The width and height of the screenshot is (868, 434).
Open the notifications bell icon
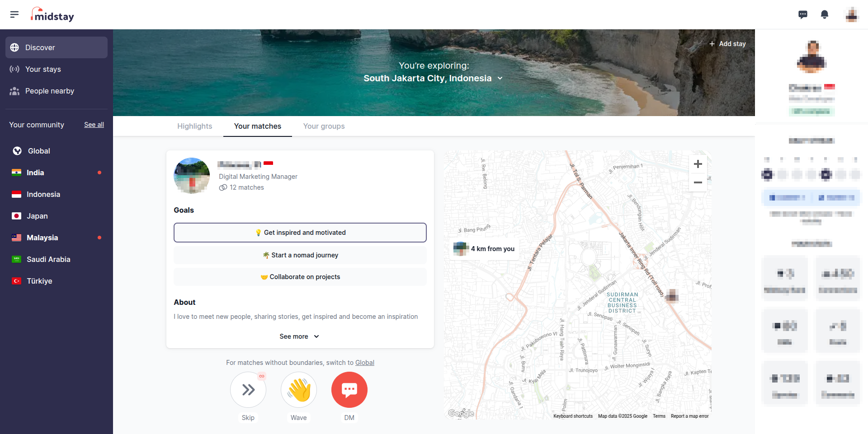(825, 14)
